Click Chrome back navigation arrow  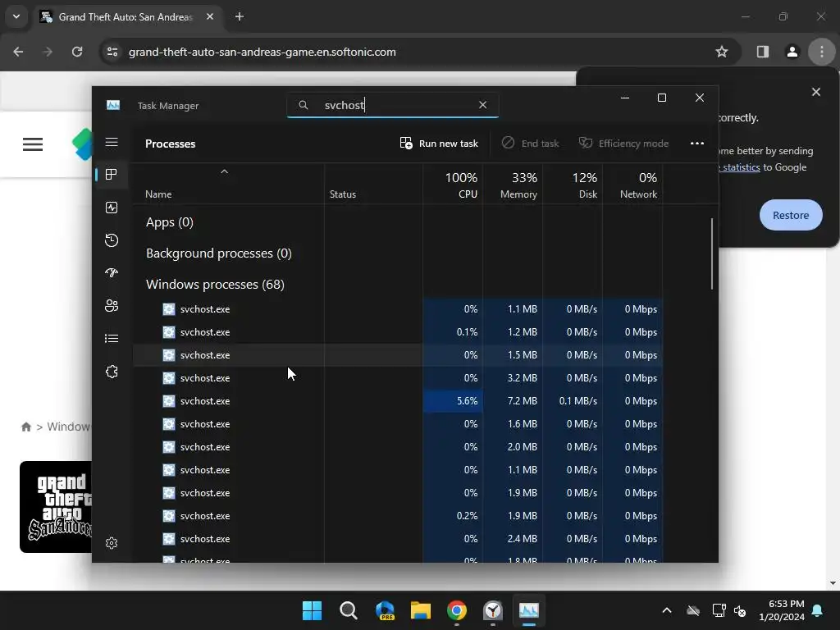click(18, 52)
